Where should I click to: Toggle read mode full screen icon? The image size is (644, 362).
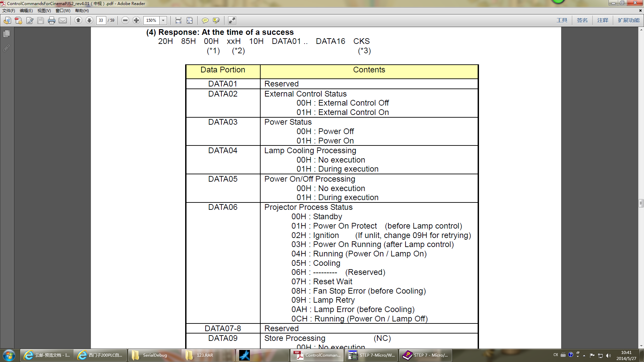coord(232,20)
